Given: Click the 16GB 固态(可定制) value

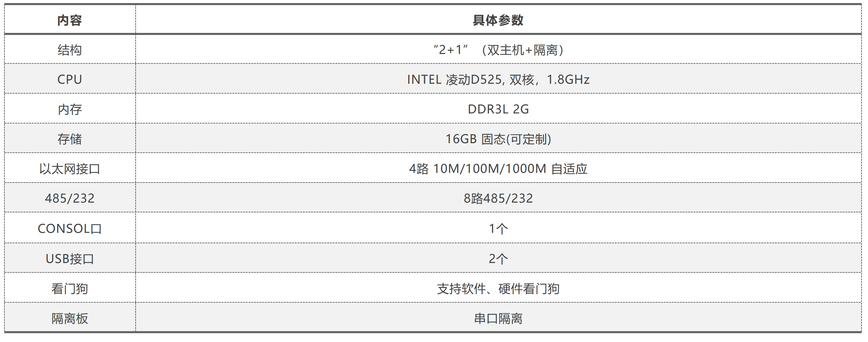Looking at the screenshot, I should (x=498, y=139).
